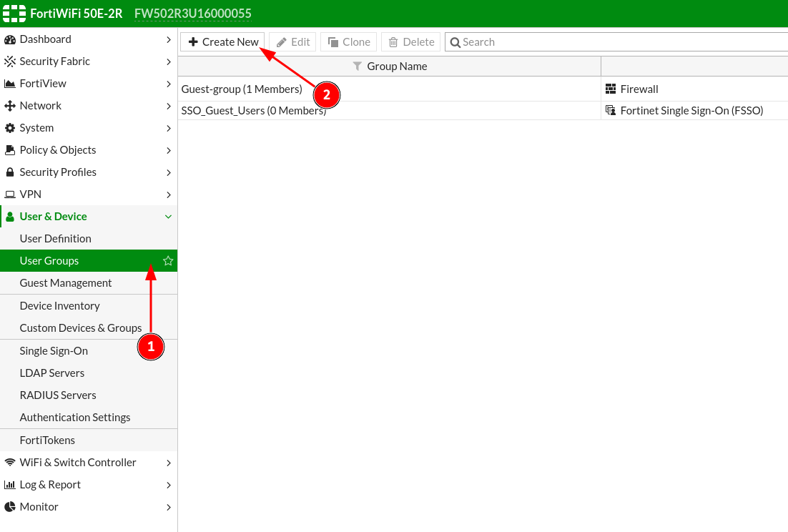Viewport: 788px width, 532px height.
Task: Expand the Log & Report section
Action: click(168, 485)
